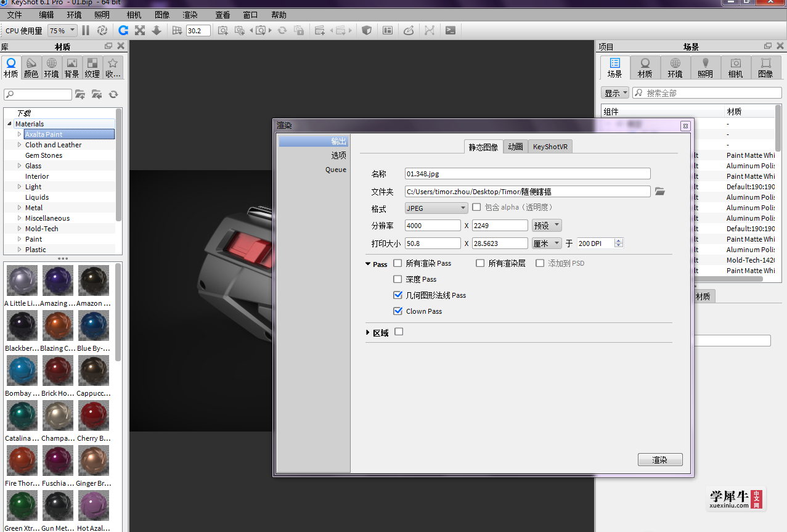
Task: Open the scripting console icon
Action: coord(451,30)
